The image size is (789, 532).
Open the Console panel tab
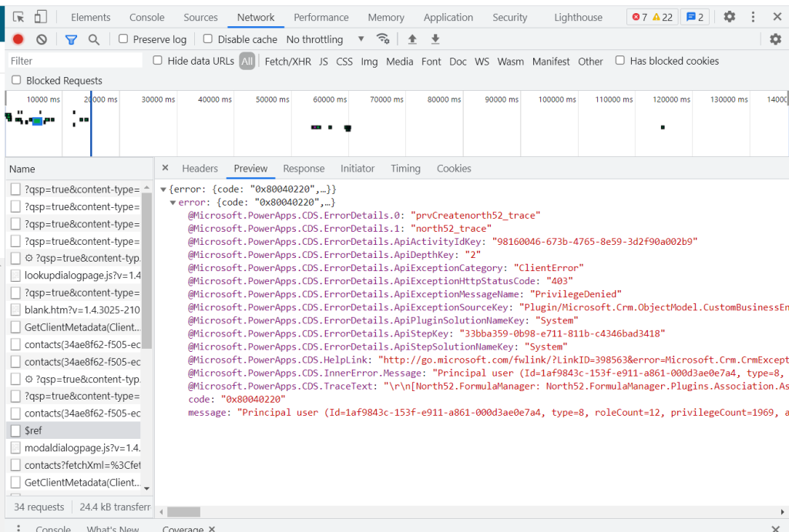(146, 17)
